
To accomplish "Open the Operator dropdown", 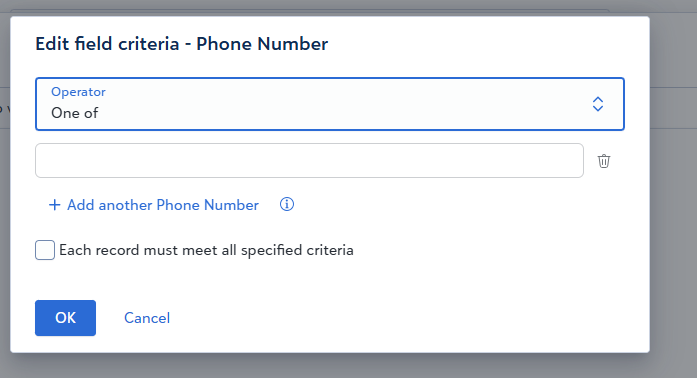I will coord(330,104).
